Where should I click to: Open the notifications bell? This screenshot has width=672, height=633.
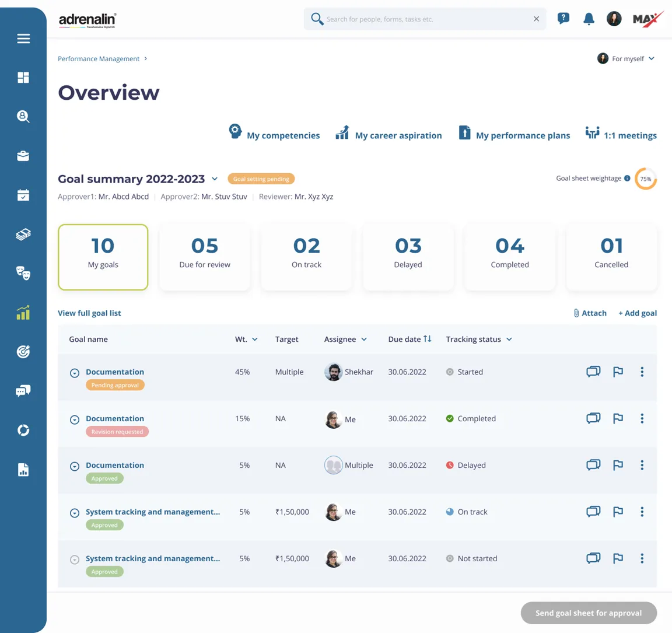(x=589, y=19)
